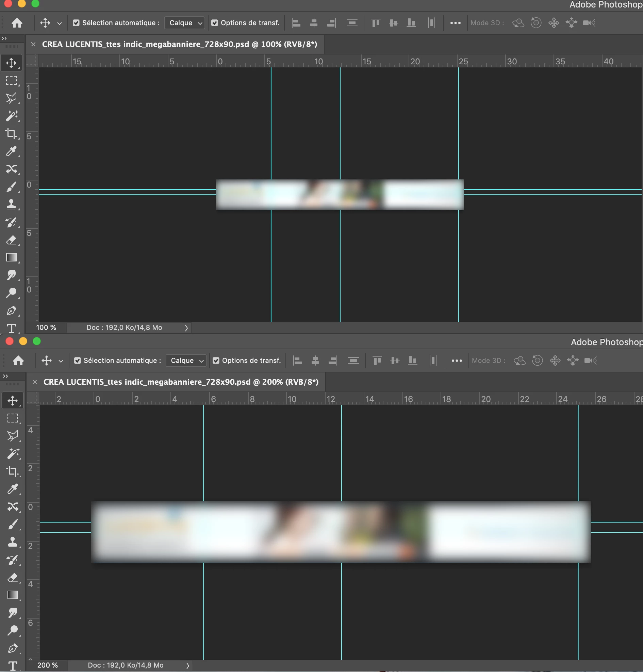Align vertical centers in bottom window
This screenshot has width=643, height=672.
[395, 361]
